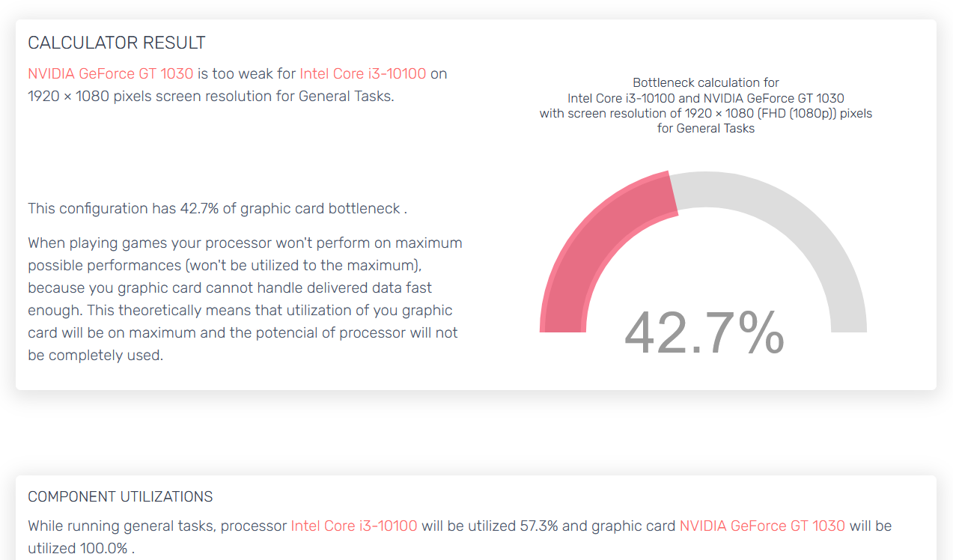Click the 'for General Tasks' chart caption line

pyautogui.click(x=706, y=128)
